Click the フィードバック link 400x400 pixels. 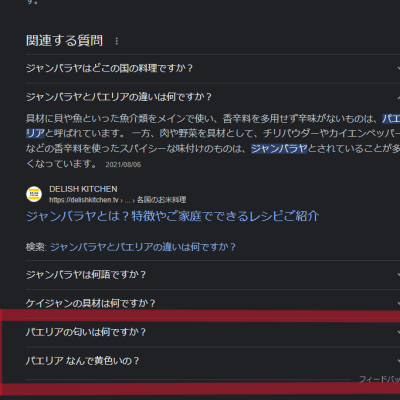(x=380, y=379)
